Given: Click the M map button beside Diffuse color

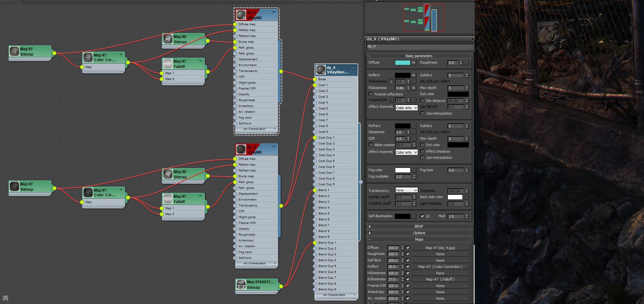Looking at the screenshot, I should 413,63.
